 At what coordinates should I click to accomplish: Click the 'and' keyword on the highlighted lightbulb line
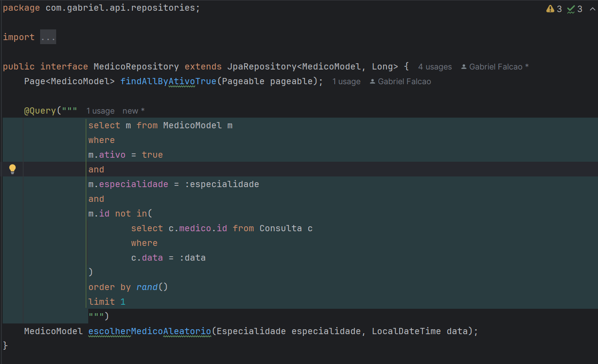pyautogui.click(x=96, y=170)
